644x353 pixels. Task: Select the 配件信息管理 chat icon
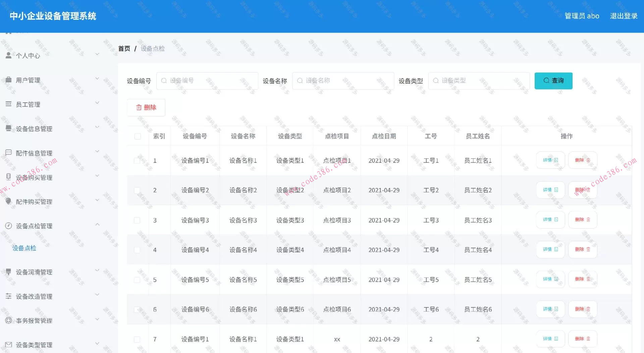click(x=8, y=153)
